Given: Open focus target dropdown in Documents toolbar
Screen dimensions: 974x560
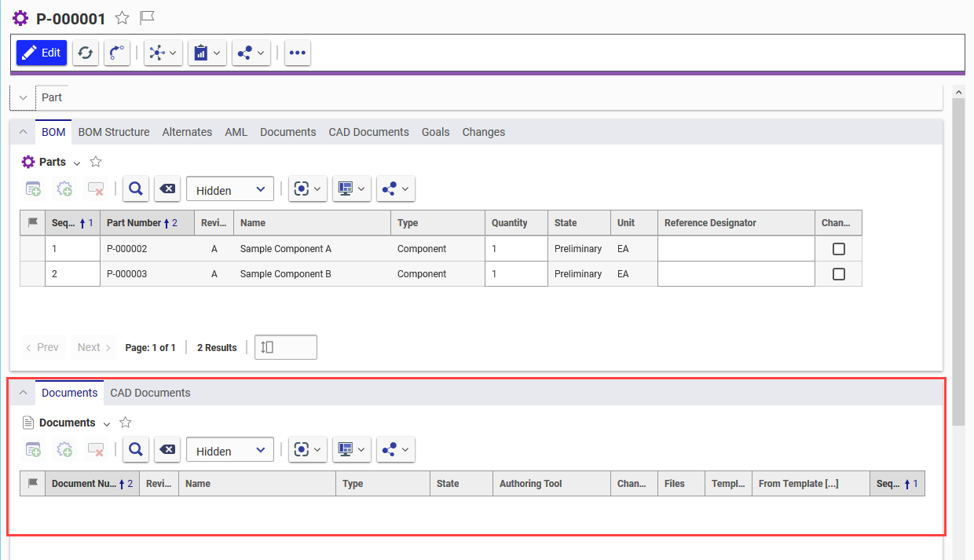Looking at the screenshot, I should (308, 449).
